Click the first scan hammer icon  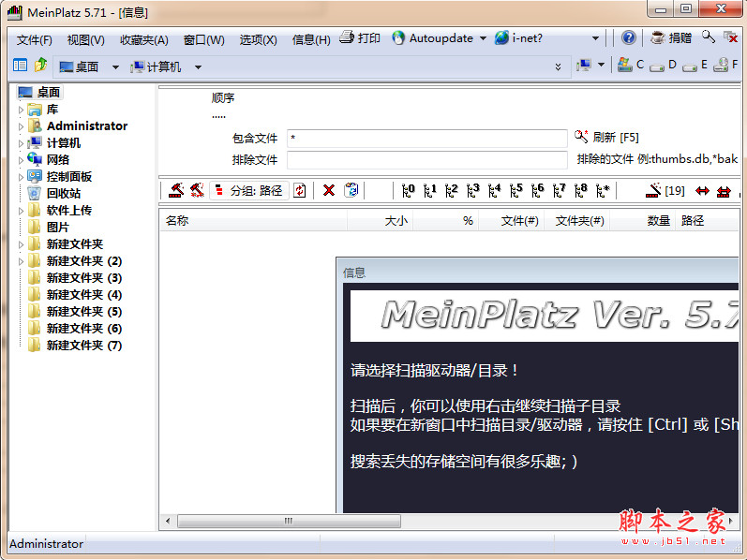[176, 190]
